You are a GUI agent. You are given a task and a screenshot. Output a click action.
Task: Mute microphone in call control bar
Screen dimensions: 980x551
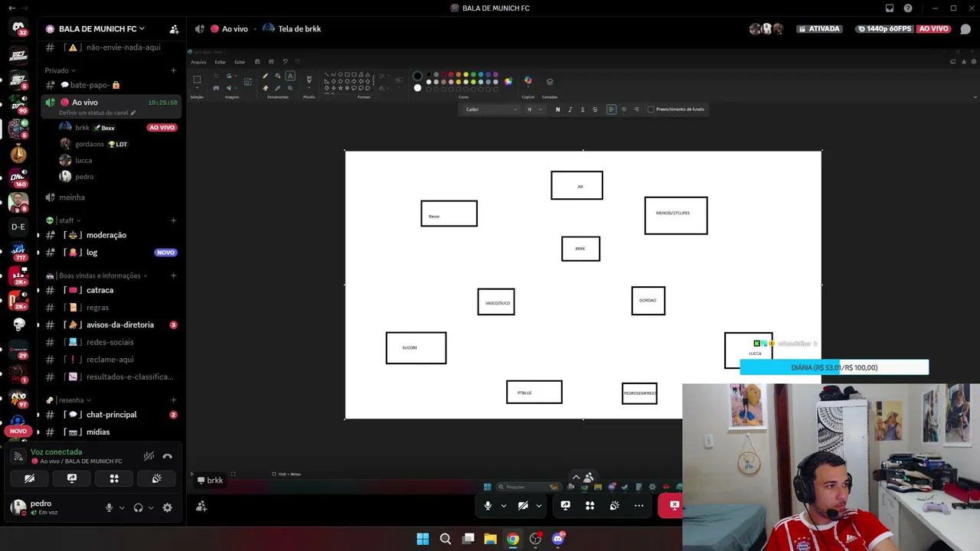(488, 505)
